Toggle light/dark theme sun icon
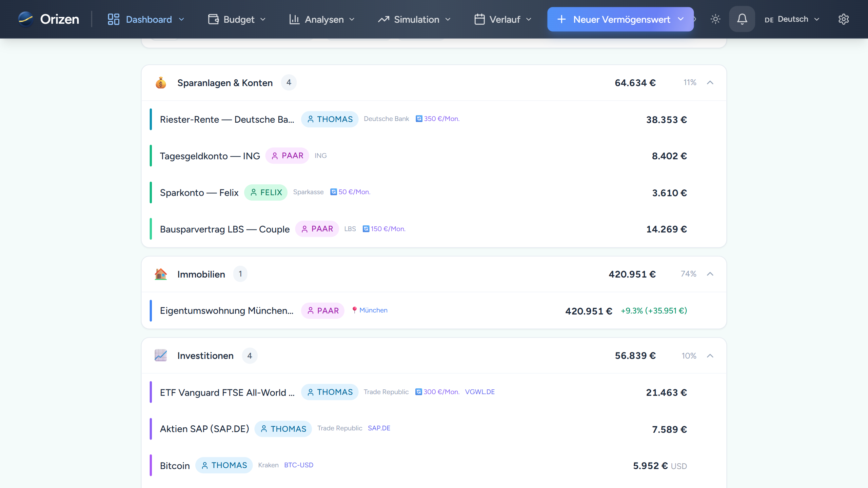The image size is (868, 488). point(715,19)
